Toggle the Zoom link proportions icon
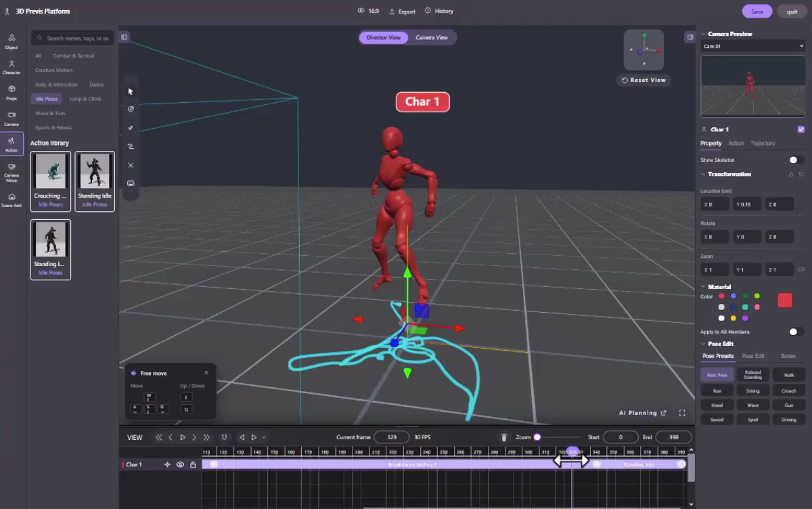 click(801, 269)
